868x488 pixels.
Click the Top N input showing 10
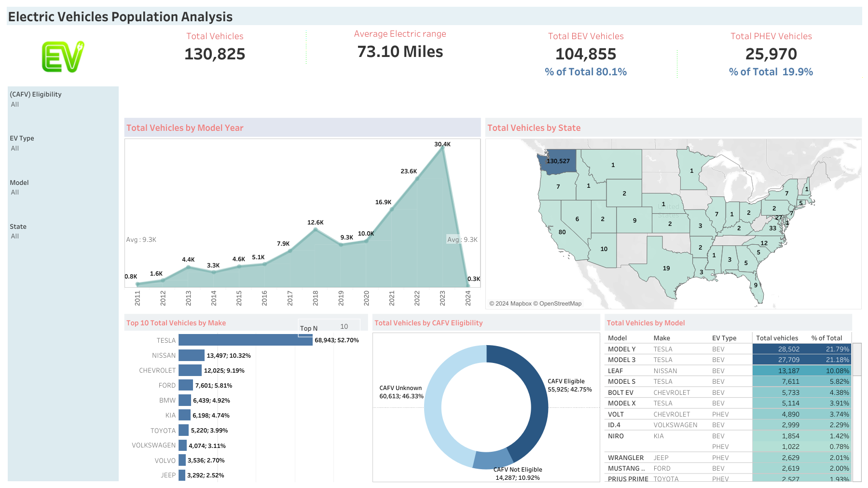pyautogui.click(x=344, y=327)
